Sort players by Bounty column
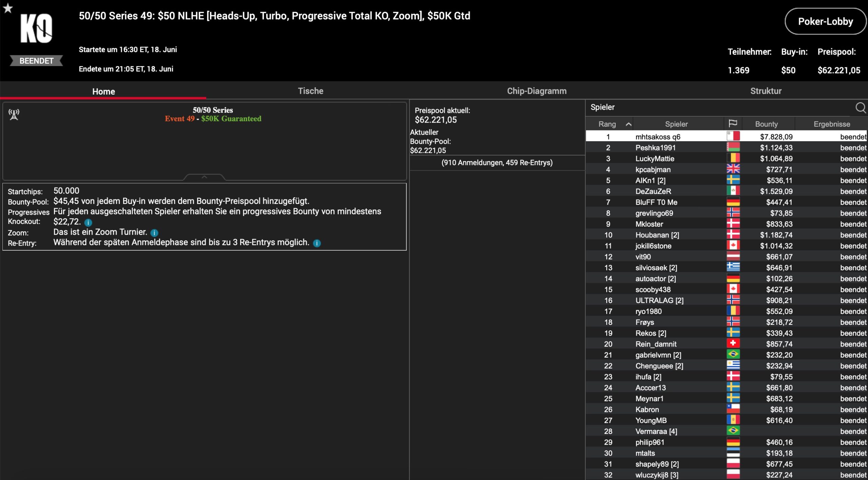Screen dimensions: 868x480 (x=766, y=124)
